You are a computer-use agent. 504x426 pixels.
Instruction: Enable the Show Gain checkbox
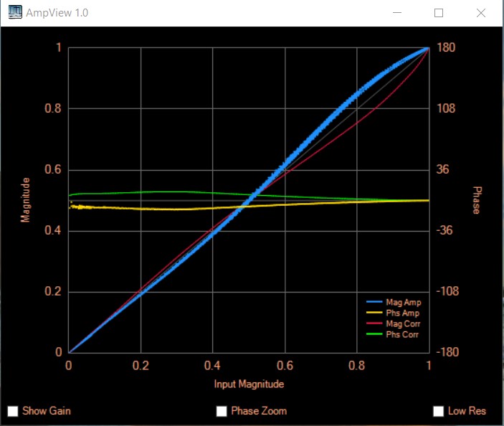coord(13,411)
